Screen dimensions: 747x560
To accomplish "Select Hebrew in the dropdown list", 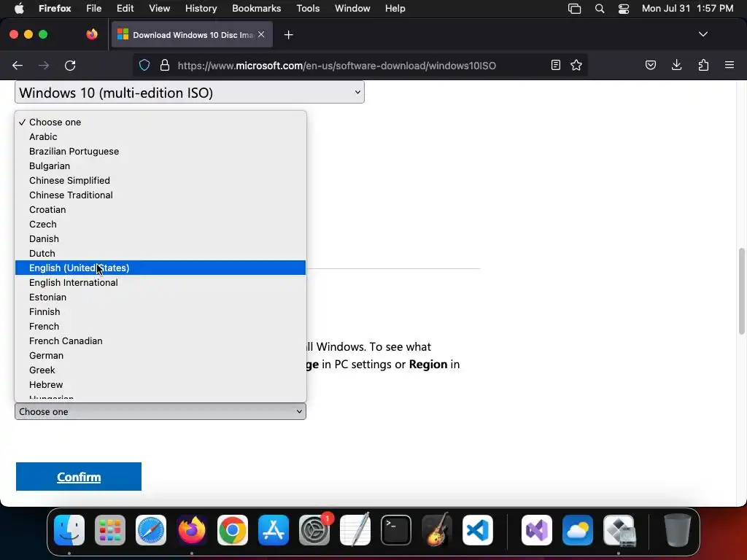I will pos(160,384).
